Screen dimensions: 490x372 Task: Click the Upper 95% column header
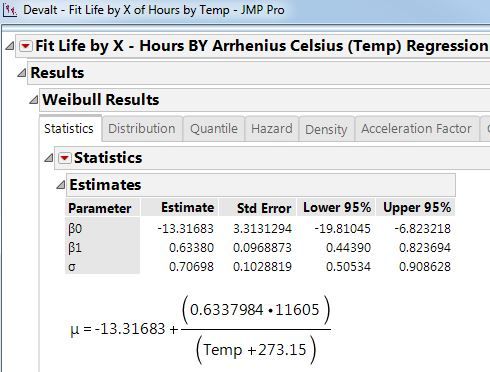[417, 208]
